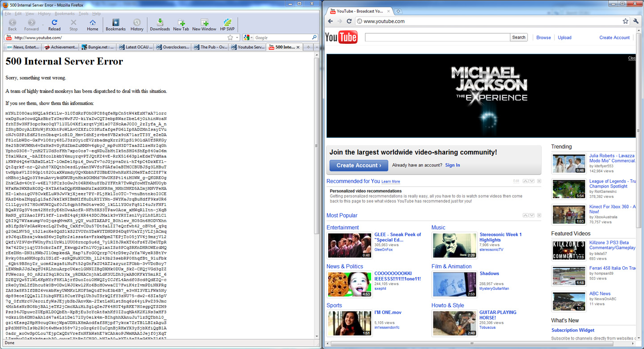Switch to the News, Entert... tab
644x349 pixels.
pos(22,47)
